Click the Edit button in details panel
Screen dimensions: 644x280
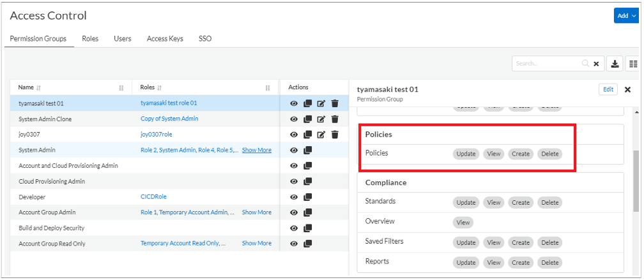[608, 90]
